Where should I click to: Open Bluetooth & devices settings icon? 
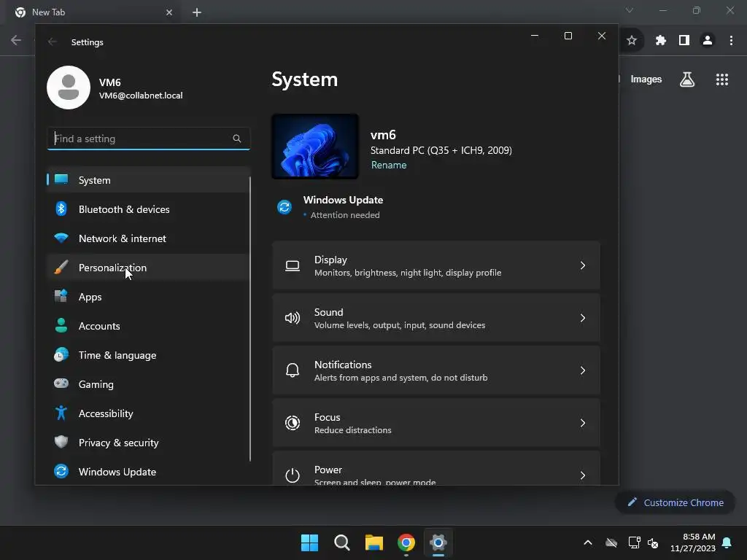point(61,209)
